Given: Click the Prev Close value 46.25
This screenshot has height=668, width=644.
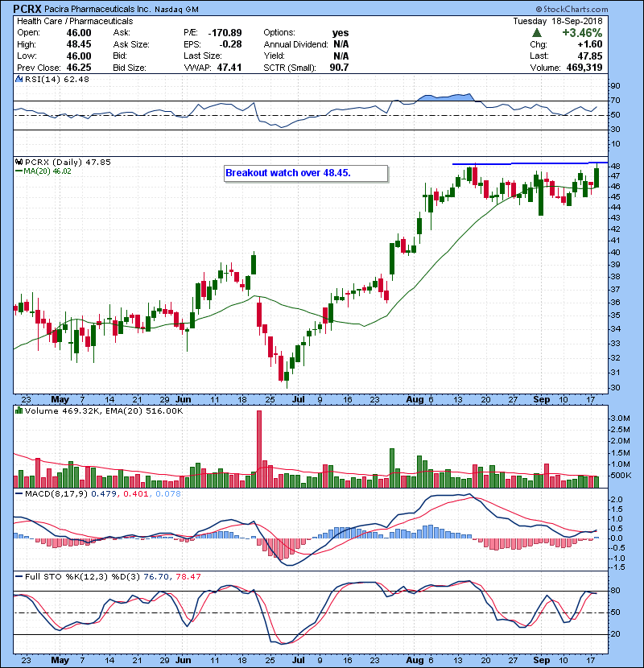Looking at the screenshot, I should (x=79, y=68).
